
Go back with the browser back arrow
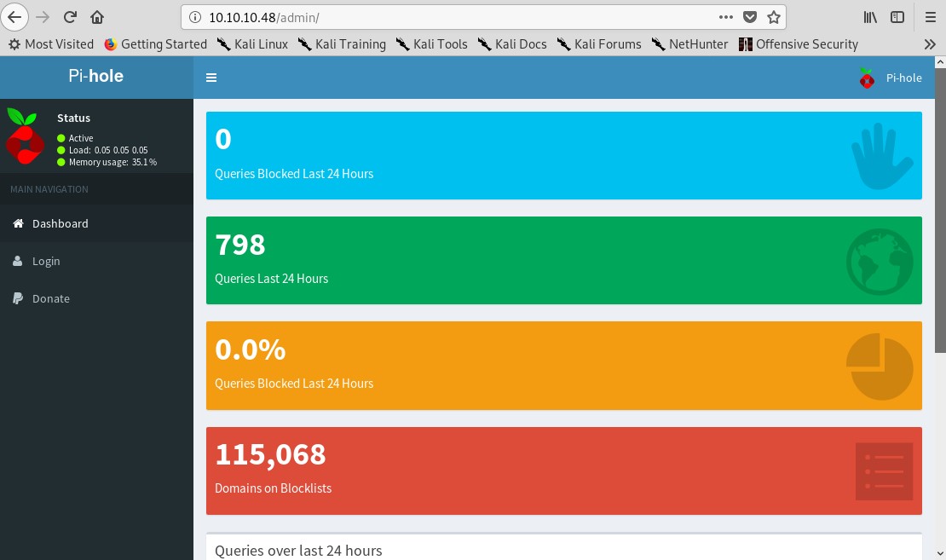coord(14,17)
